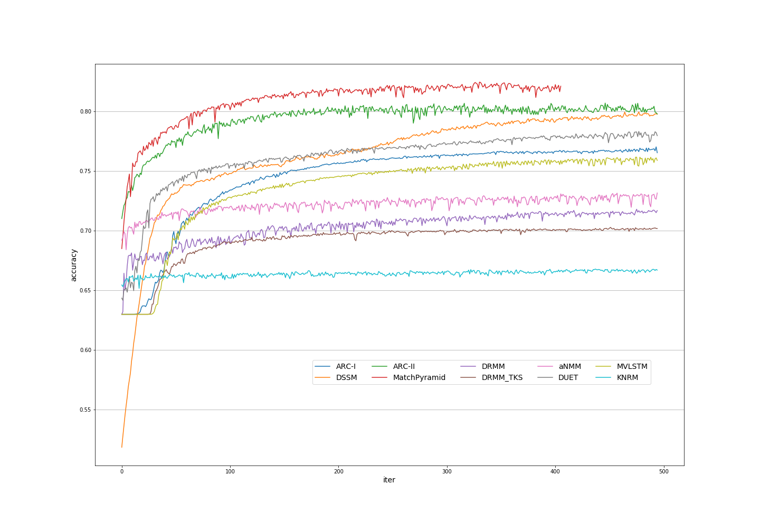
Task: Click the MatchPyramid legend label
Action: 419,377
